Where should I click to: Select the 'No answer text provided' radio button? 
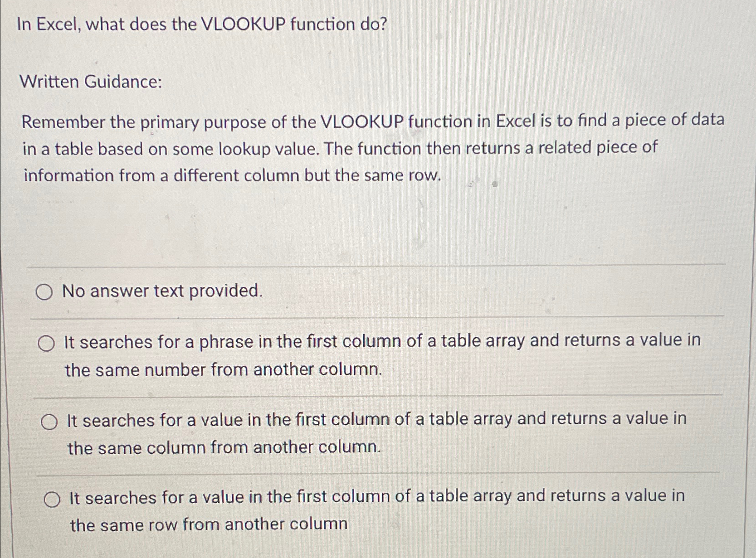45,292
